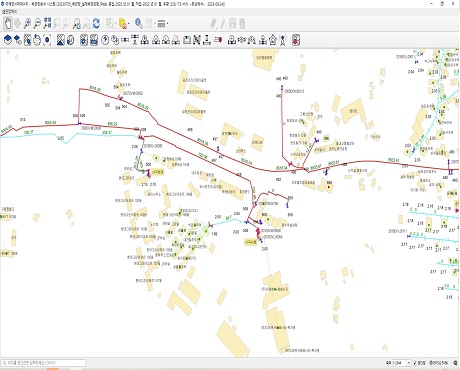Image resolution: width=460 pixels, height=370 pixels.
Task: Open the log messages icon in status bar
Action: point(455,363)
